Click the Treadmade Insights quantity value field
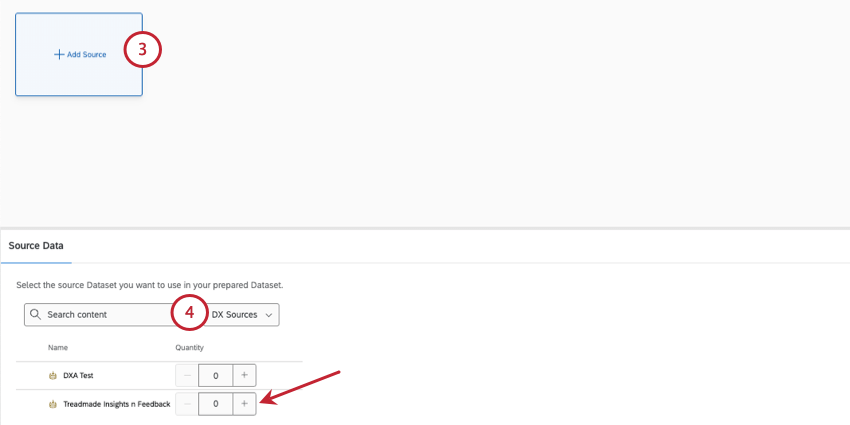This screenshot has width=850, height=425. click(x=216, y=404)
